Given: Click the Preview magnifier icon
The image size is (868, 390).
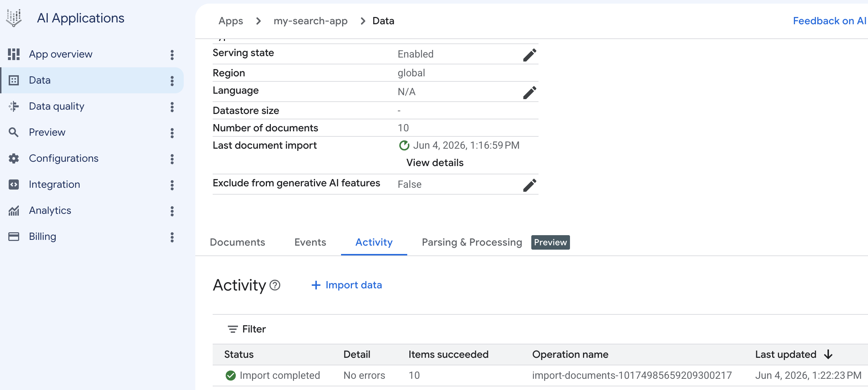Looking at the screenshot, I should pos(14,132).
